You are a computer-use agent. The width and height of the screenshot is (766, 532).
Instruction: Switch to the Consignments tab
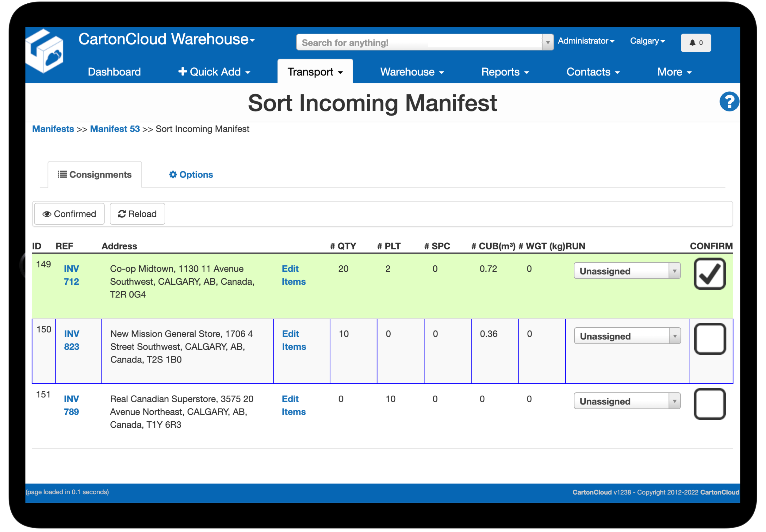pyautogui.click(x=95, y=174)
